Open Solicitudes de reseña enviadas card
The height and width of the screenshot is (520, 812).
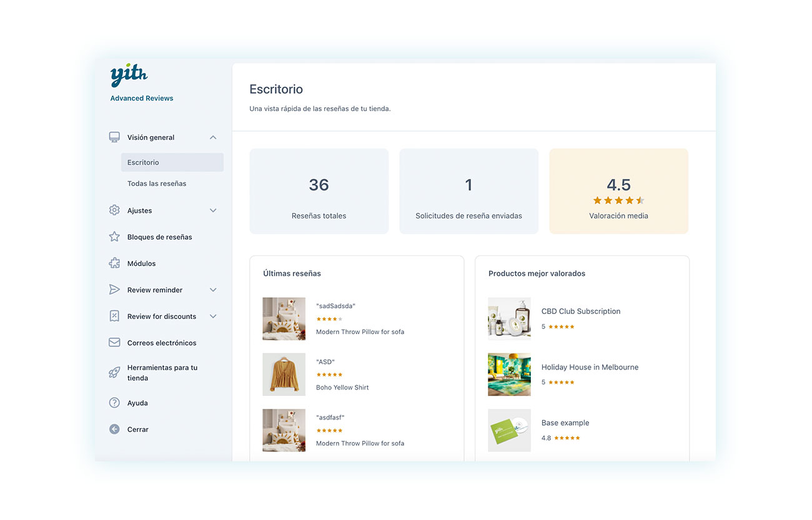click(469, 191)
